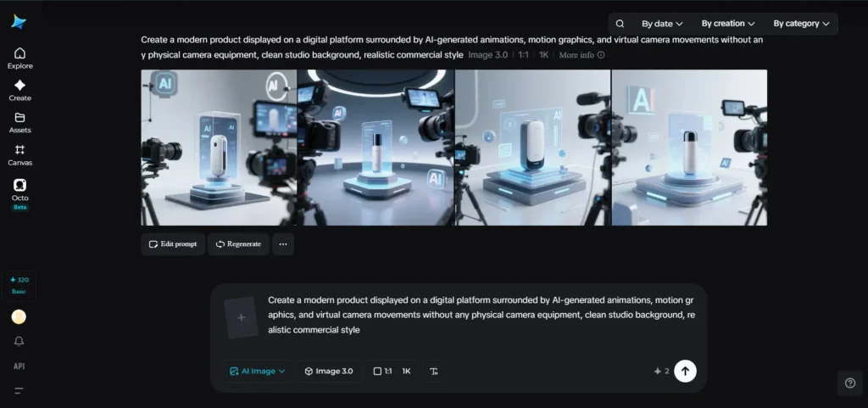Open the three-dots more options menu
Screen dimensions: 868x408
click(283, 244)
